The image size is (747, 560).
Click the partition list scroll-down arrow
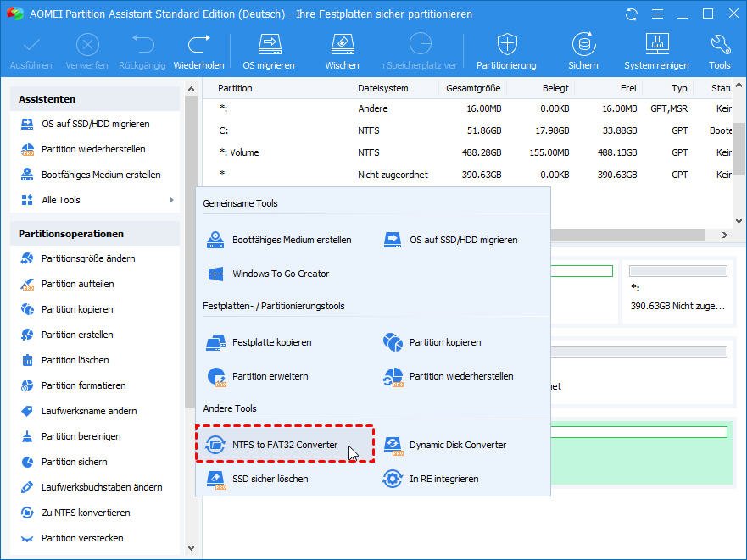click(x=739, y=221)
